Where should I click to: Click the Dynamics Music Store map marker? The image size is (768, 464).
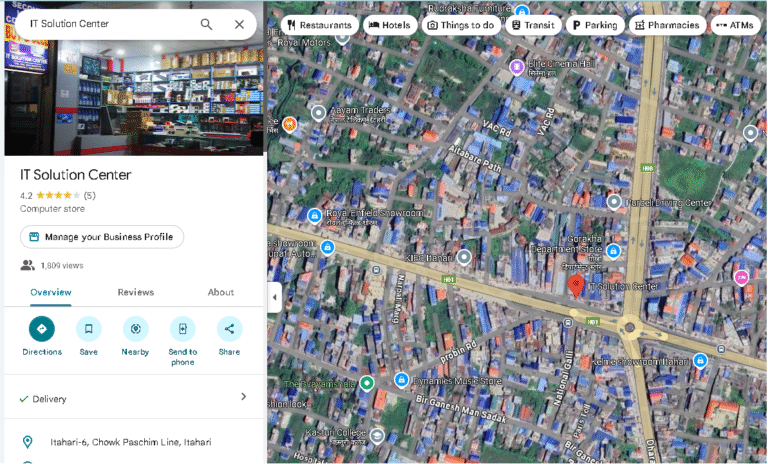401,380
